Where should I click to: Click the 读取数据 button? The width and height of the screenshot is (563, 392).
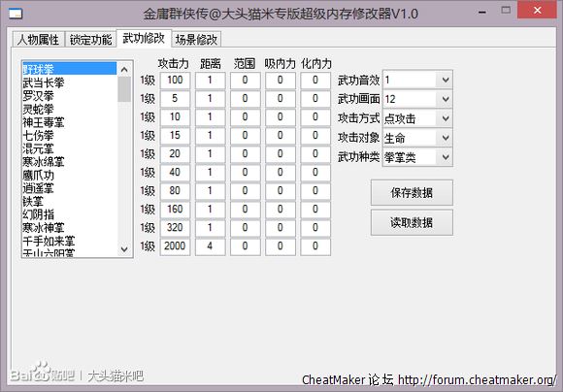[x=412, y=223]
